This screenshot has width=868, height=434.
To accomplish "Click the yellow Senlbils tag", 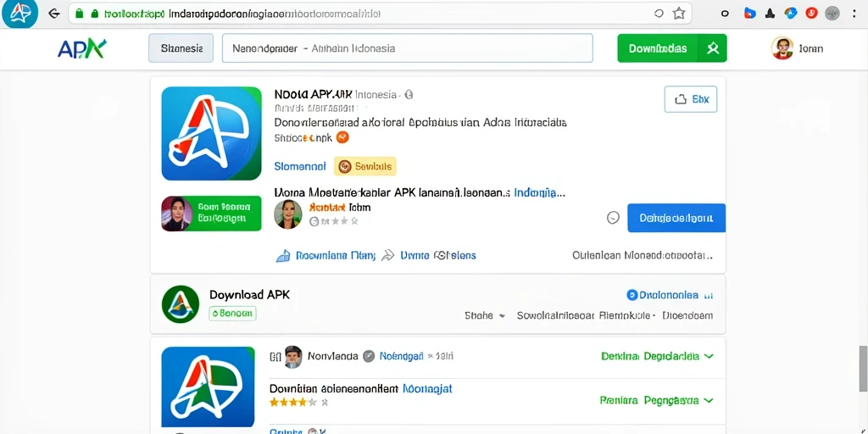I will [x=364, y=166].
